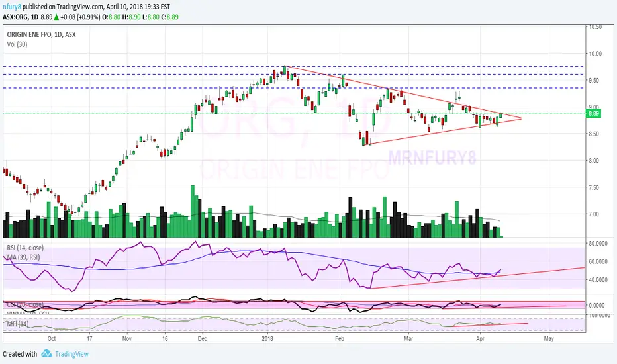Click the 9.50 price axis label
The height and width of the screenshot is (364, 617).
(595, 80)
